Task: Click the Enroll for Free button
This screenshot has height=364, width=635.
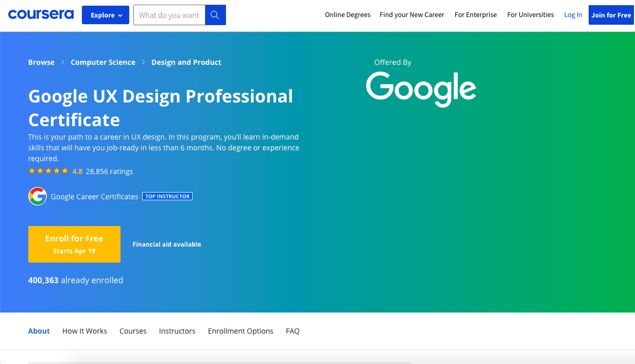Action: click(x=74, y=244)
